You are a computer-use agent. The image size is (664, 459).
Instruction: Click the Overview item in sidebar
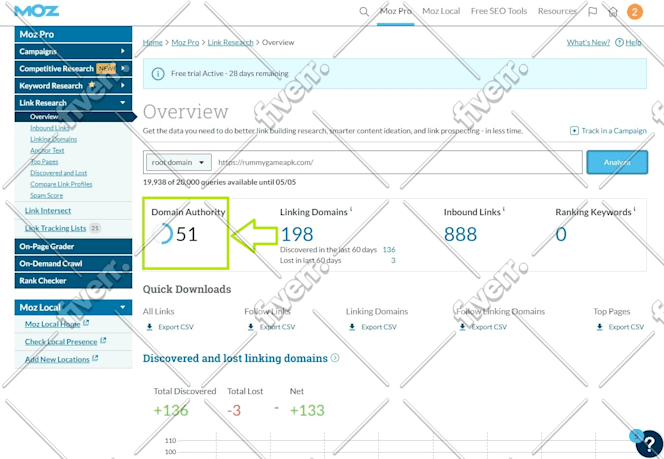click(44, 117)
